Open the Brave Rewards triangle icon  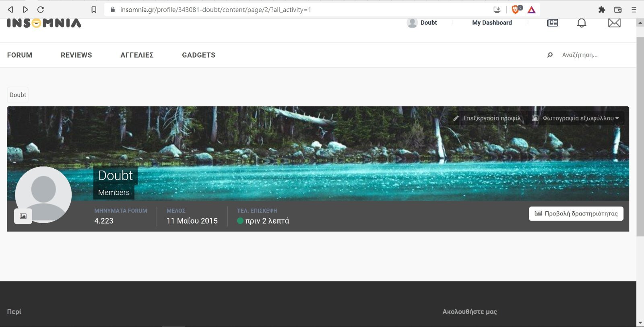click(x=532, y=10)
